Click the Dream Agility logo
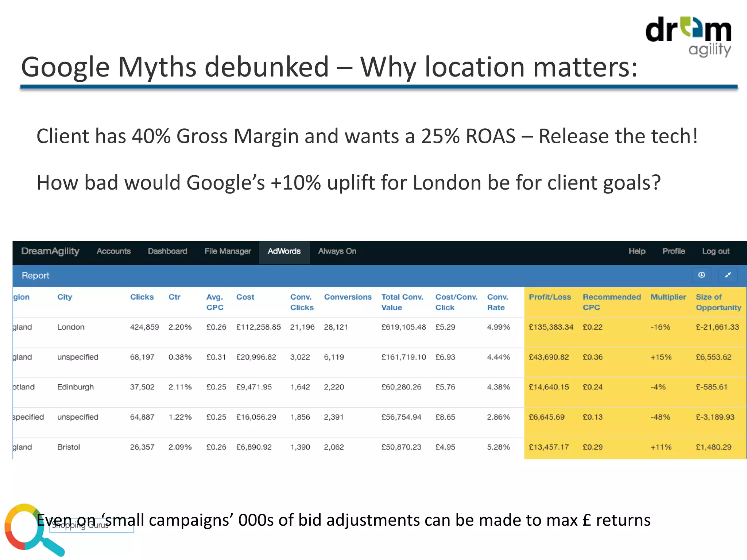Viewport: 747px width, 560px height. coord(688,36)
